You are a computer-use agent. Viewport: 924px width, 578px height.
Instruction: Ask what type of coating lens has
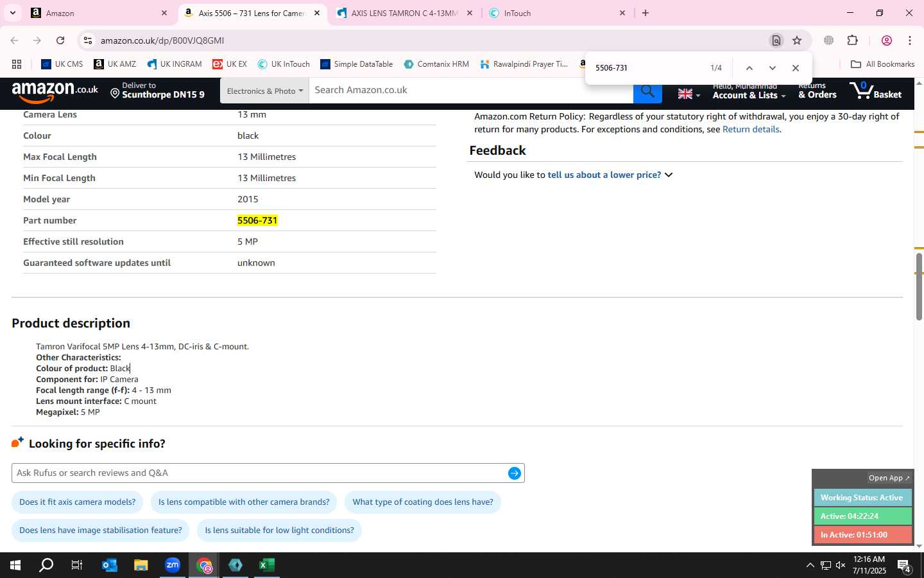point(423,502)
